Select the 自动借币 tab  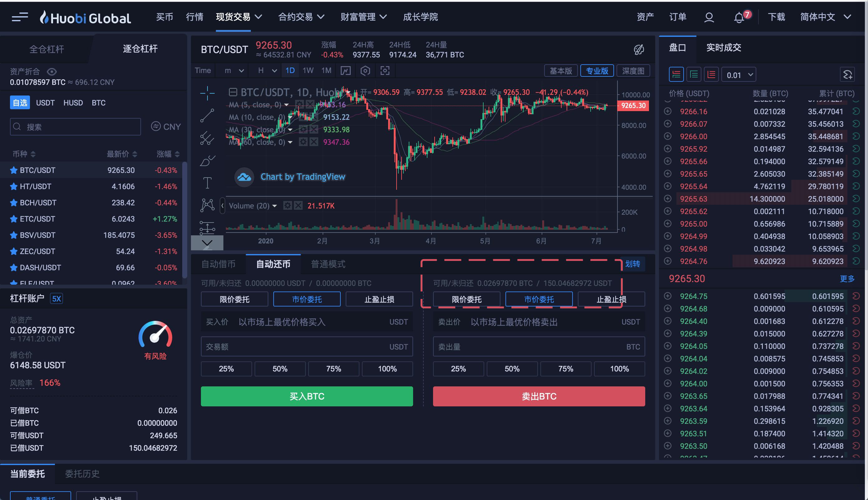218,264
